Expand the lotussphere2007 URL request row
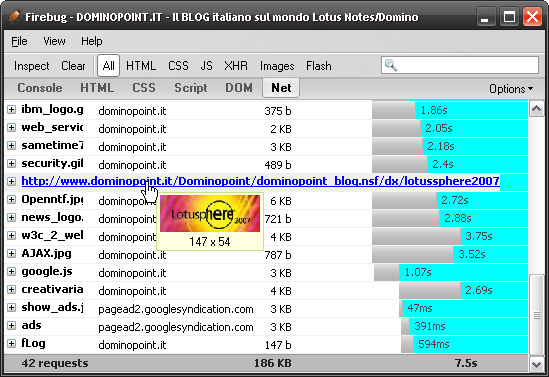The height and width of the screenshot is (377, 549). pos(11,181)
